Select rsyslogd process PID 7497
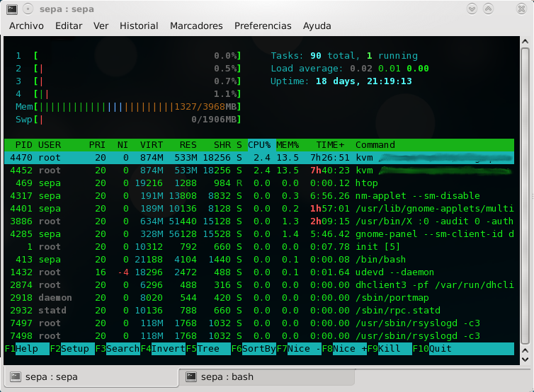 pyautogui.click(x=259, y=323)
